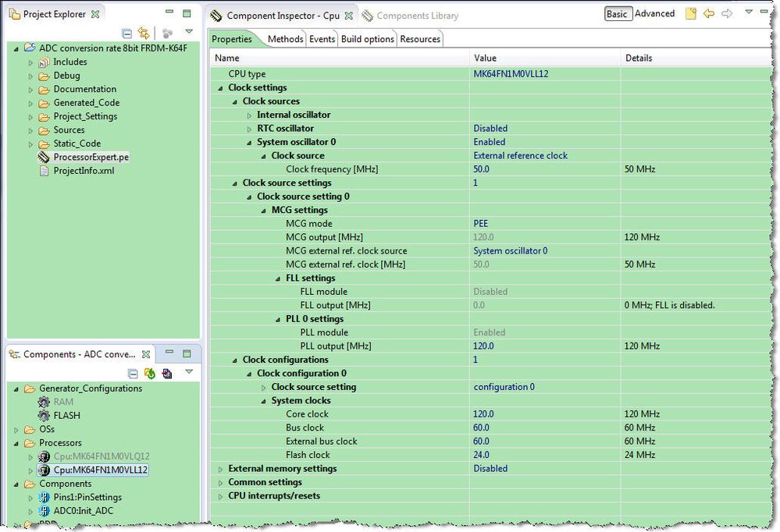Screen dimensions: 780x532
Task: Collapse the System clocks group
Action: 264,401
